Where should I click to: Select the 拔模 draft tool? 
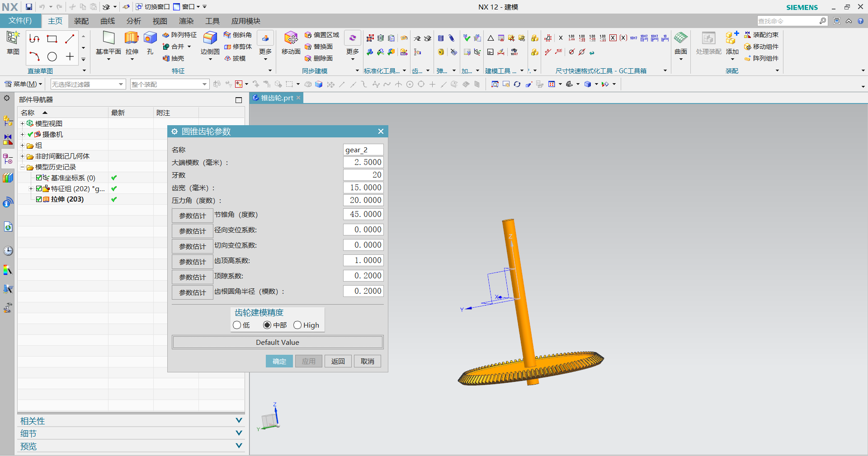235,58
